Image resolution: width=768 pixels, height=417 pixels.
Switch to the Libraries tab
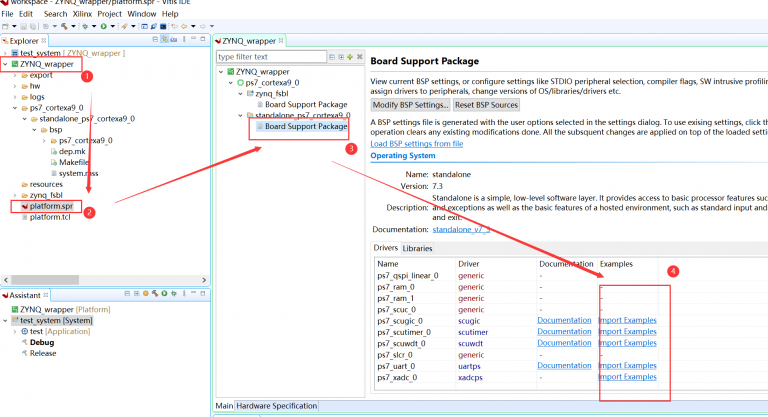(418, 247)
